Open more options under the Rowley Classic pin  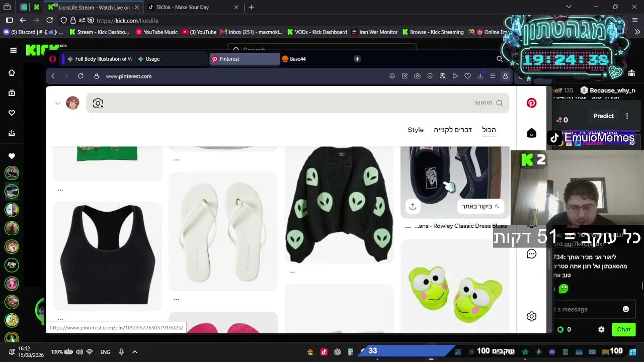(x=408, y=227)
